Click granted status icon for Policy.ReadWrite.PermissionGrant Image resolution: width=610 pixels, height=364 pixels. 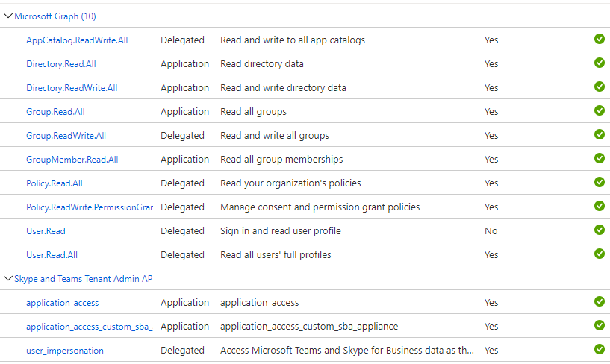click(x=600, y=206)
